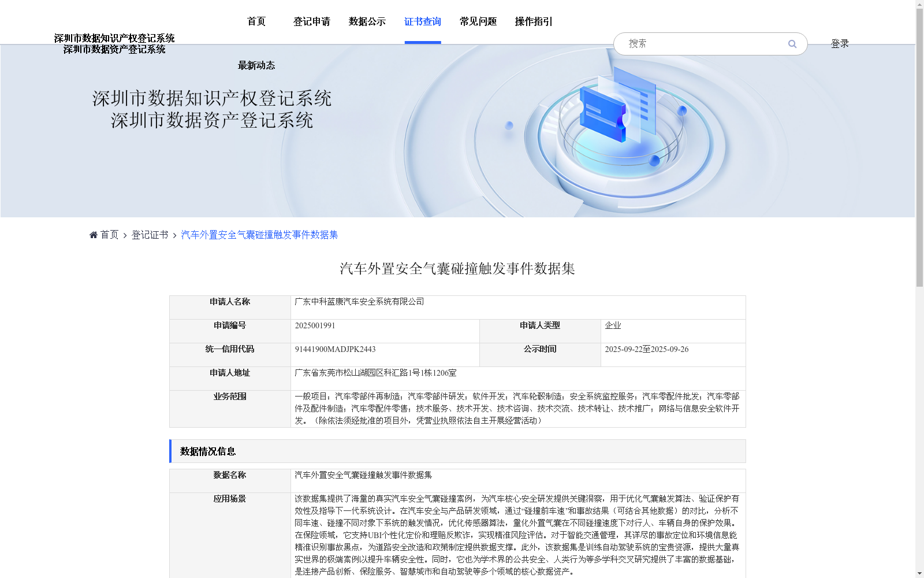Screen dimensions: 924x578
Task: Click the 数据情况信息 section header
Action: pyautogui.click(x=457, y=451)
